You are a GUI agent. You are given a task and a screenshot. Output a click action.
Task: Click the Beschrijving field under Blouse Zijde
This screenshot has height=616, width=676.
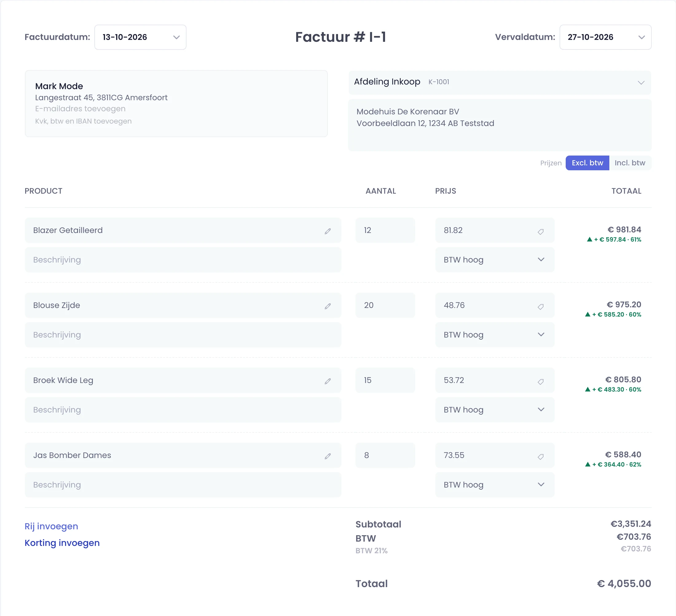tap(183, 334)
